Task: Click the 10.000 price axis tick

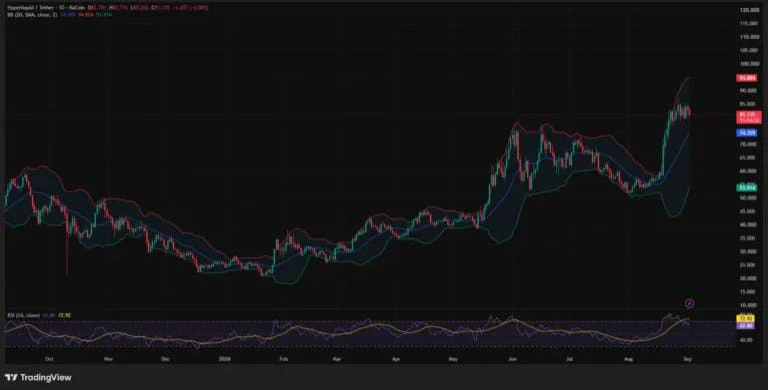Action: click(x=749, y=305)
